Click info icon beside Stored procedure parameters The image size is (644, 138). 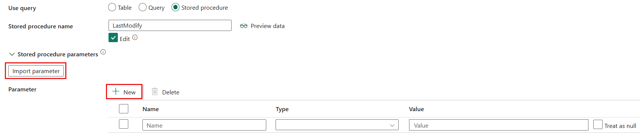(x=103, y=52)
